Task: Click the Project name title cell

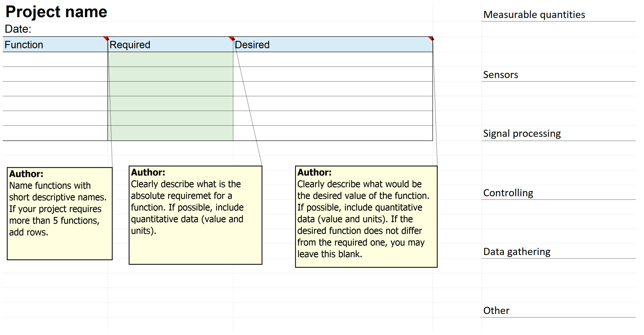Action: tap(56, 12)
